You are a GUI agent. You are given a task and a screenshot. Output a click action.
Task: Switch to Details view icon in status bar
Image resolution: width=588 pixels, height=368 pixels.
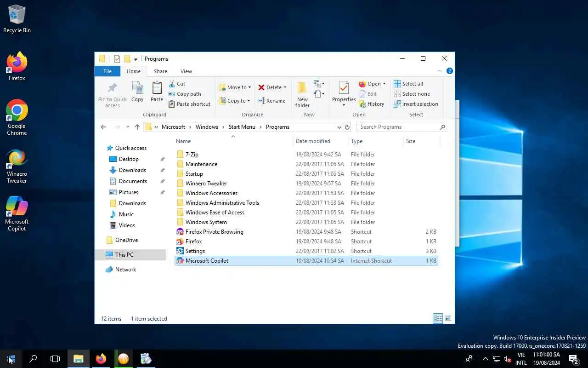438,318
